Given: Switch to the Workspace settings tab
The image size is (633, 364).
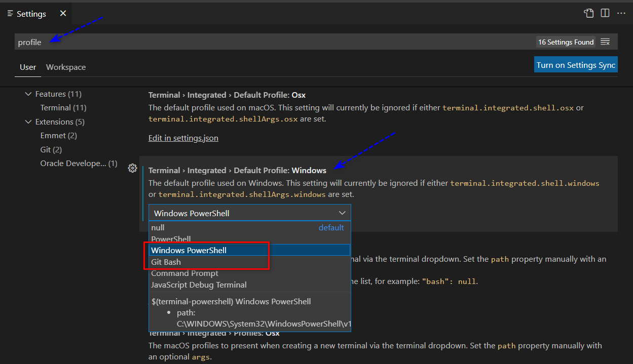Looking at the screenshot, I should coord(65,67).
